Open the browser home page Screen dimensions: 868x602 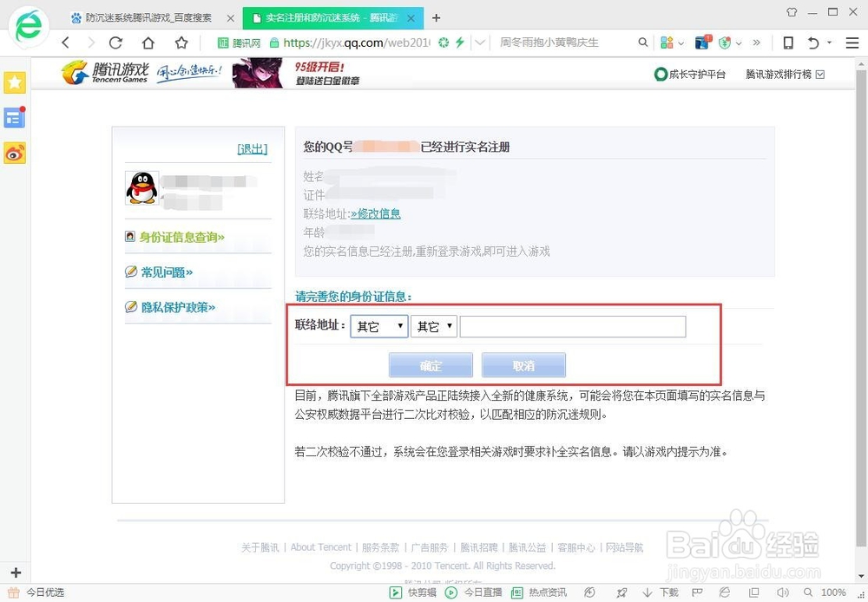tap(148, 43)
